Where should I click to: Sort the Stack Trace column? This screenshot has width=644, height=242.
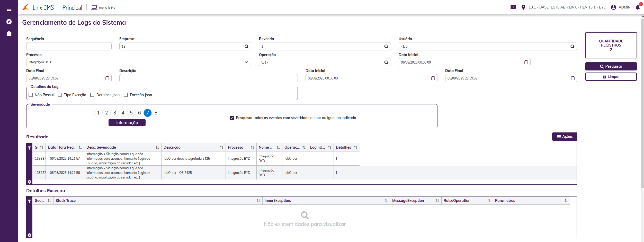pos(258,201)
